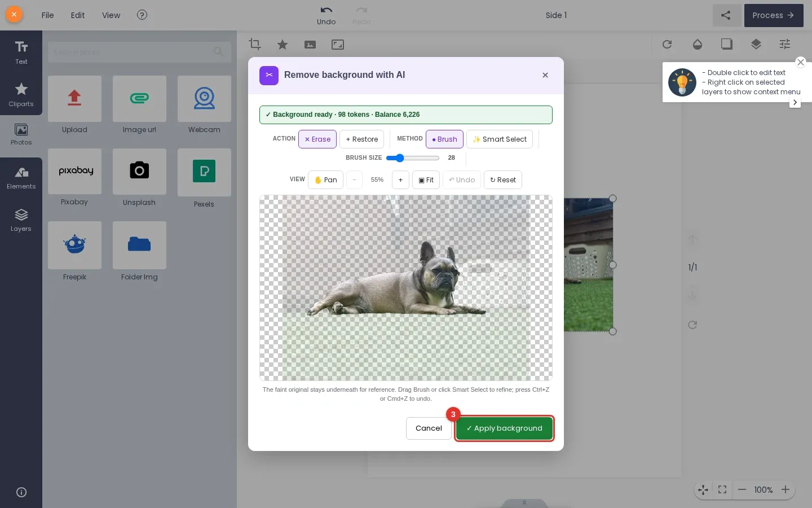
Task: Cancel the background removal dialog
Action: coord(429,428)
